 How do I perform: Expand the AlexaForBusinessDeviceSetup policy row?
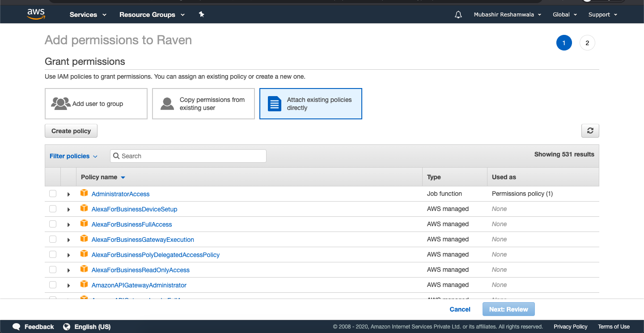click(x=68, y=209)
